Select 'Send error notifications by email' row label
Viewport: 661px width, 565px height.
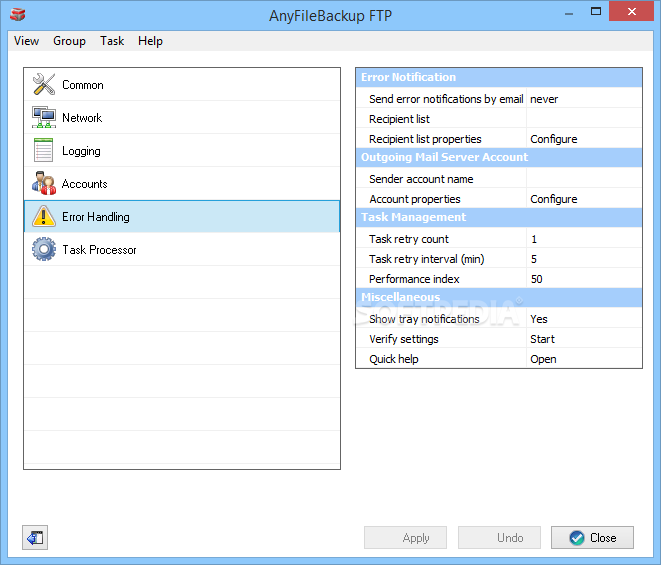pos(446,99)
